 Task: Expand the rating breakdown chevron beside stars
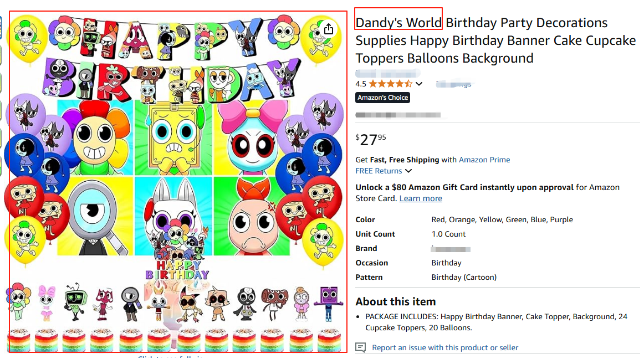pyautogui.click(x=419, y=84)
